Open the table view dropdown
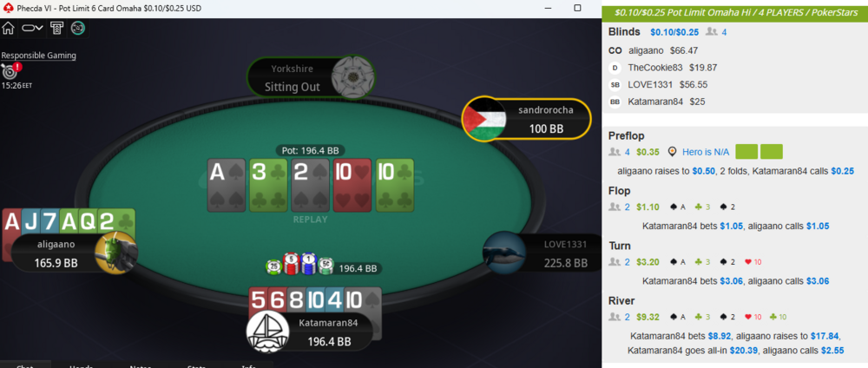Image resolution: width=868 pixels, height=368 pixels. [32, 29]
